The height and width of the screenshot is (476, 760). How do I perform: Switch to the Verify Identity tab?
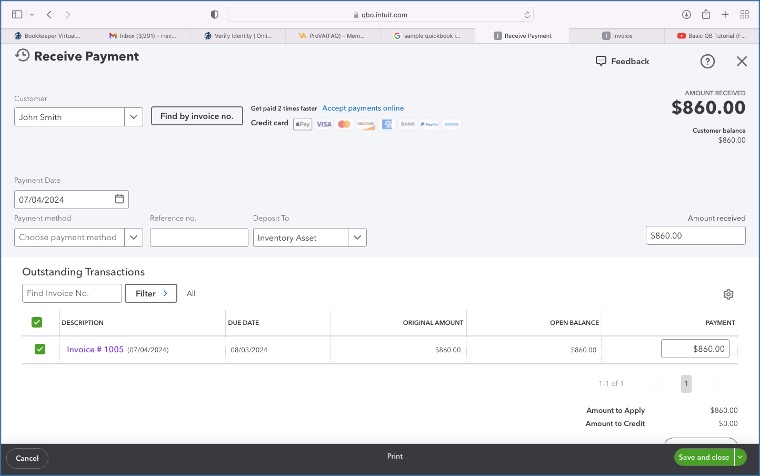click(x=238, y=36)
